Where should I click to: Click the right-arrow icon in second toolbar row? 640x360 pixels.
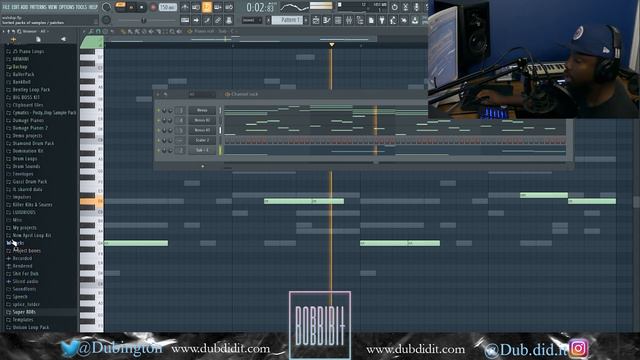[x=196, y=20]
